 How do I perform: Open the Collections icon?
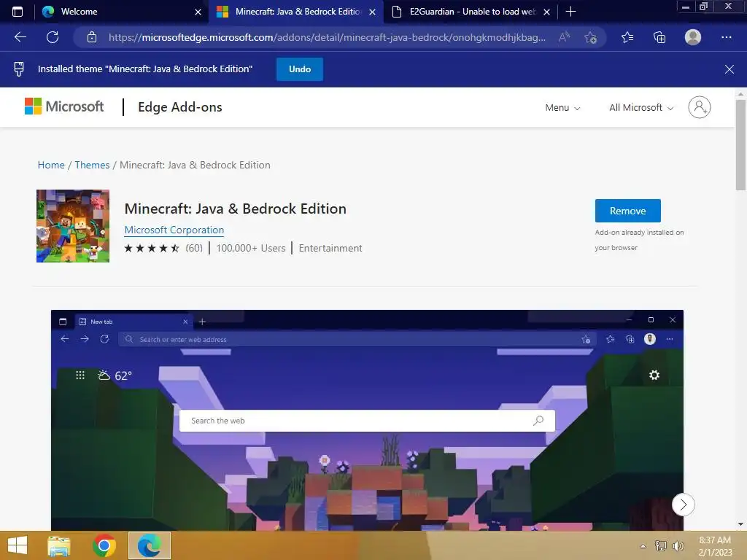[659, 37]
